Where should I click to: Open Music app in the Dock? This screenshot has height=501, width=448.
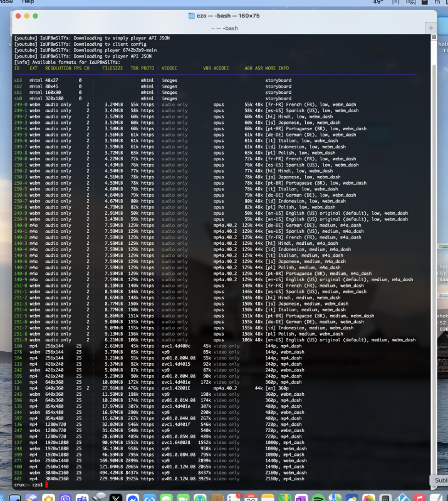pos(419,497)
